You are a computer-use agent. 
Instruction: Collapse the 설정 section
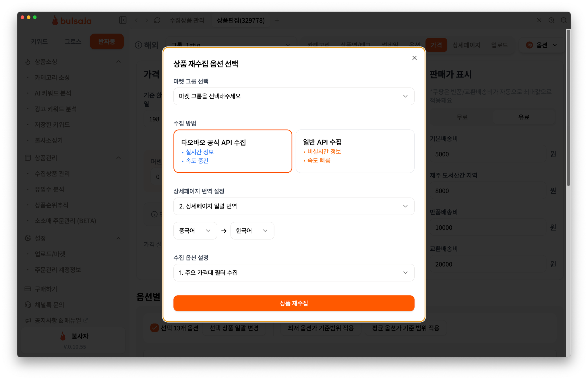tap(118, 238)
